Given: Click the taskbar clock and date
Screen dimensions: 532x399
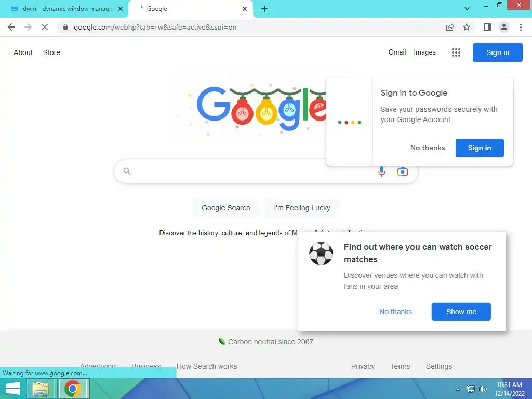Looking at the screenshot, I should [509, 389].
